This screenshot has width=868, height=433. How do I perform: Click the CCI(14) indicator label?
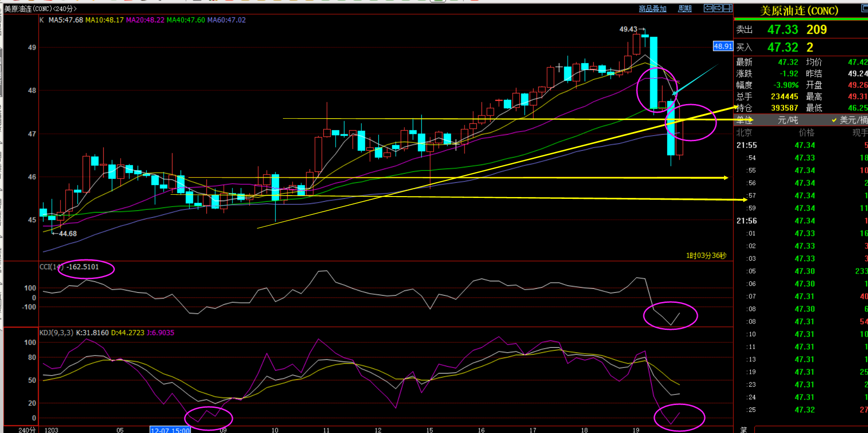click(51, 267)
